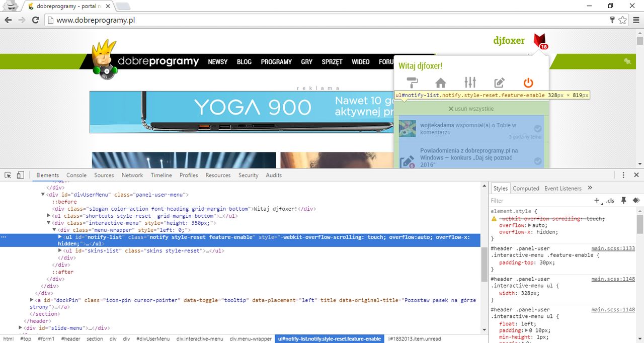Click the pin icon on the green bar
644x343 pixels.
(627, 61)
